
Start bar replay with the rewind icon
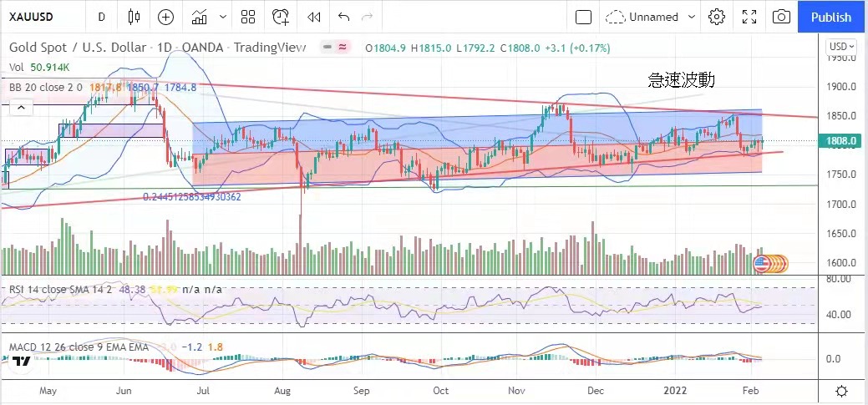[313, 17]
